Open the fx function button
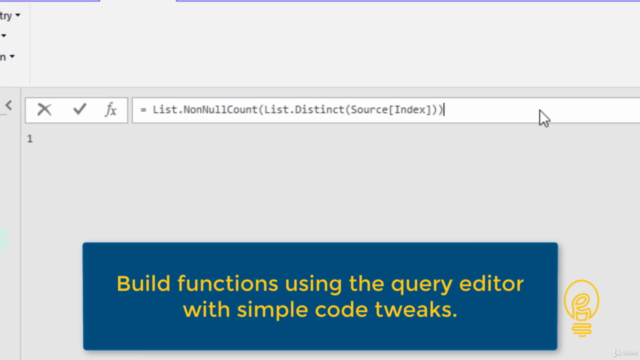The height and width of the screenshot is (360, 640). tap(111, 109)
